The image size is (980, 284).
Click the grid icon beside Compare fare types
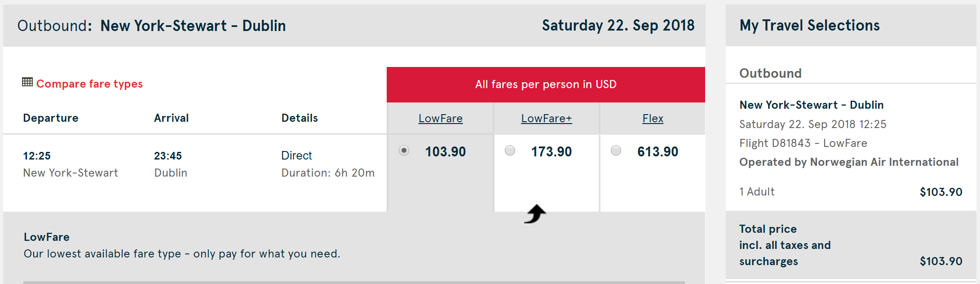tap(27, 82)
